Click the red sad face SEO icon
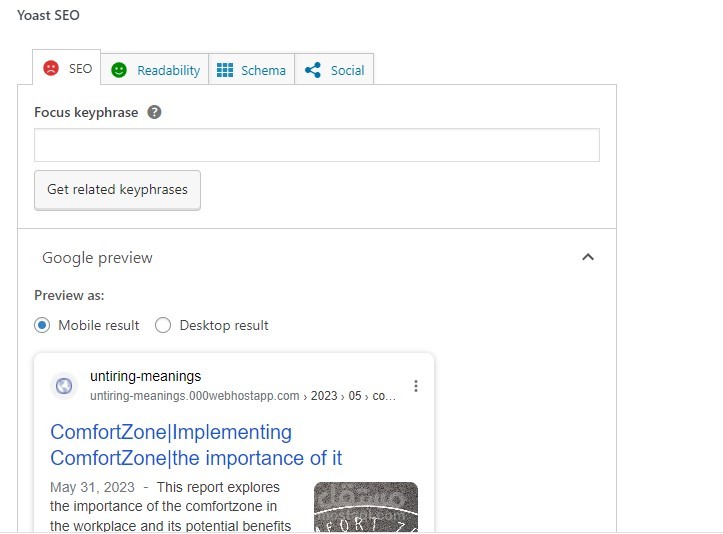Viewport: 723px width, 534px height. 50,69
